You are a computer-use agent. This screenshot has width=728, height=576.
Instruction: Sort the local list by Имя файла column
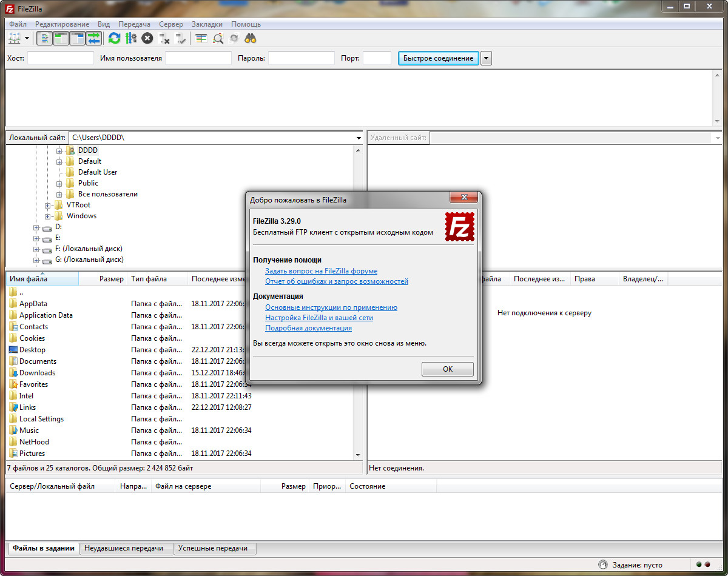tap(42, 279)
